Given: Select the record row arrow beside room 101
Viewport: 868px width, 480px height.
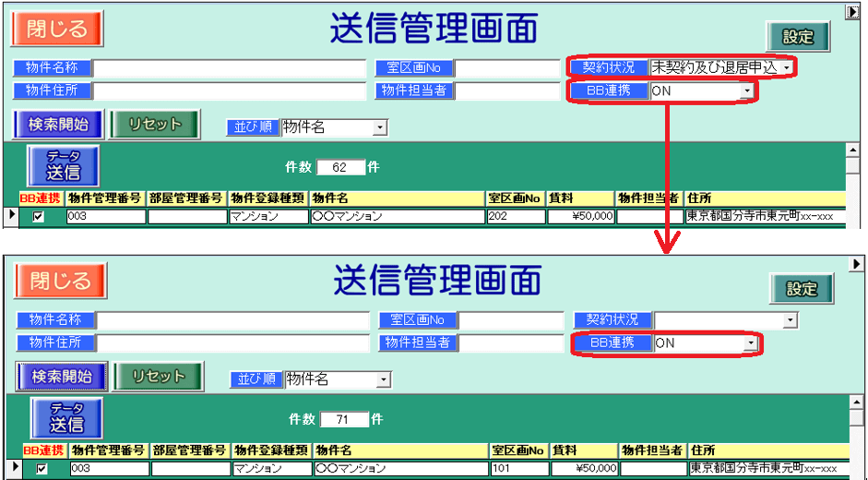Looking at the screenshot, I should point(11,468).
